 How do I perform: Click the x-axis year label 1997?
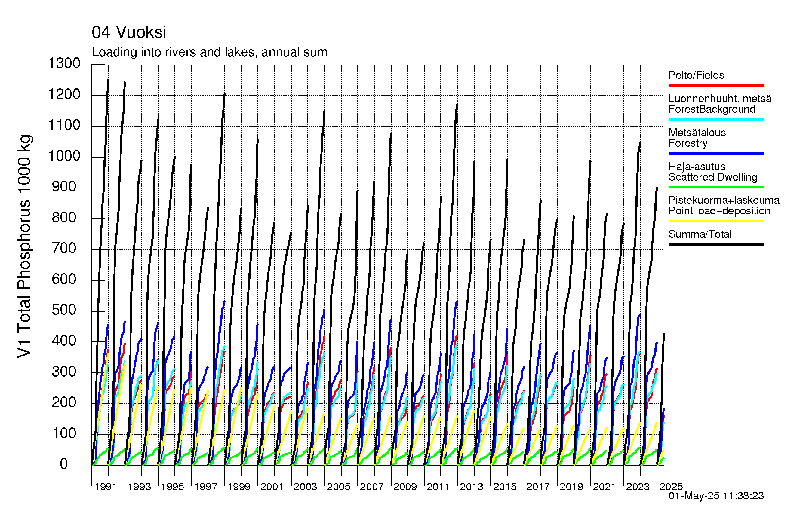point(206,487)
